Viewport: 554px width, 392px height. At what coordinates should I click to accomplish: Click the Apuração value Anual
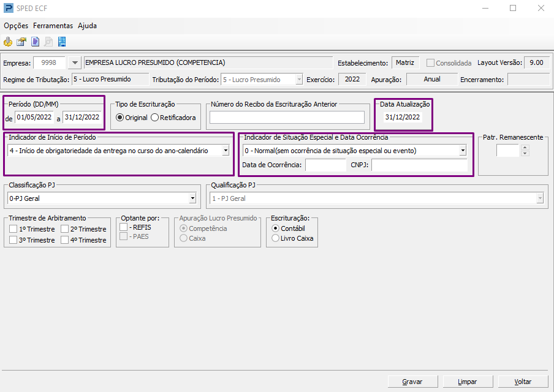point(432,79)
